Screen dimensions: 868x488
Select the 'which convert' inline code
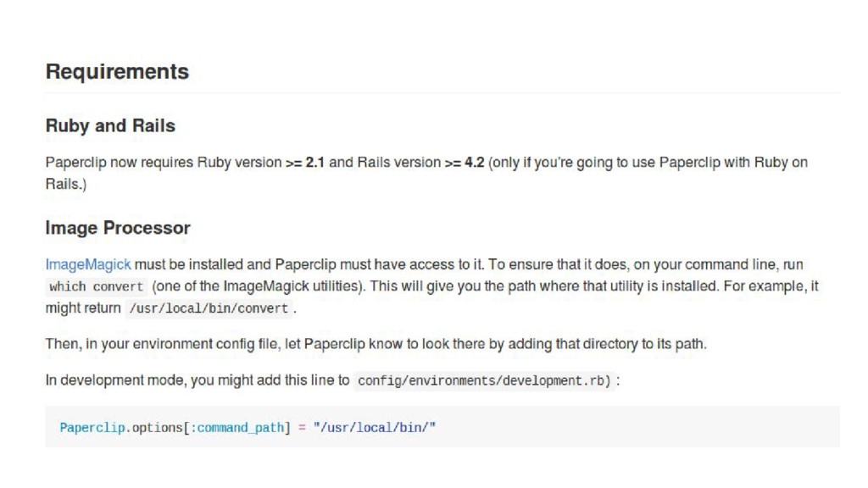[97, 286]
